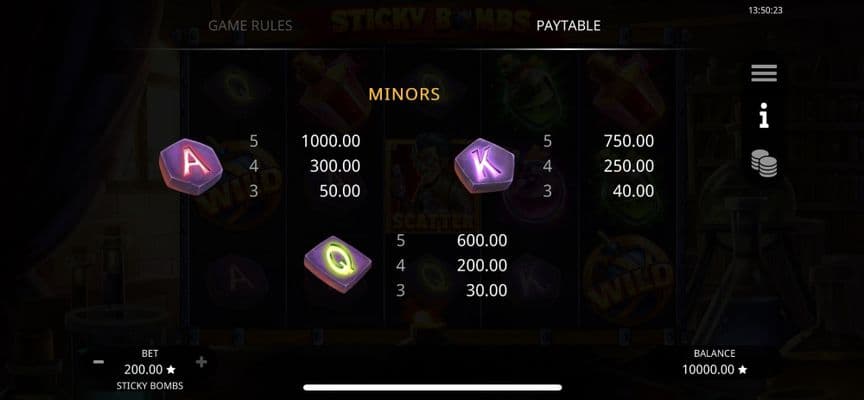Select the A symbol gem icon
This screenshot has height=400, width=864.
pyautogui.click(x=191, y=165)
